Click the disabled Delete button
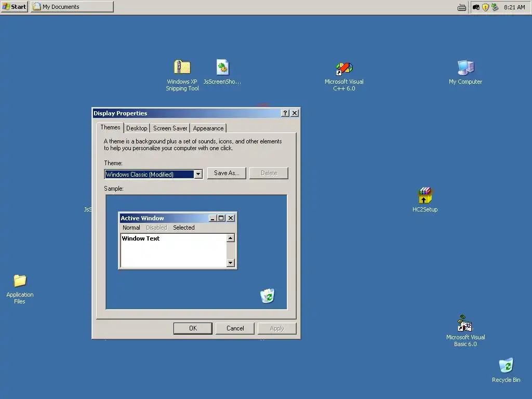This screenshot has width=532, height=399. pyautogui.click(x=269, y=173)
